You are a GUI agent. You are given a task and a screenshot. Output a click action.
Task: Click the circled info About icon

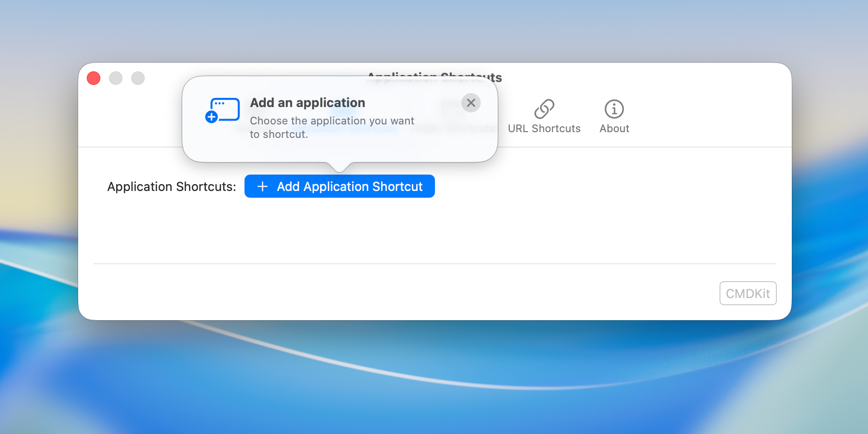[x=613, y=110]
